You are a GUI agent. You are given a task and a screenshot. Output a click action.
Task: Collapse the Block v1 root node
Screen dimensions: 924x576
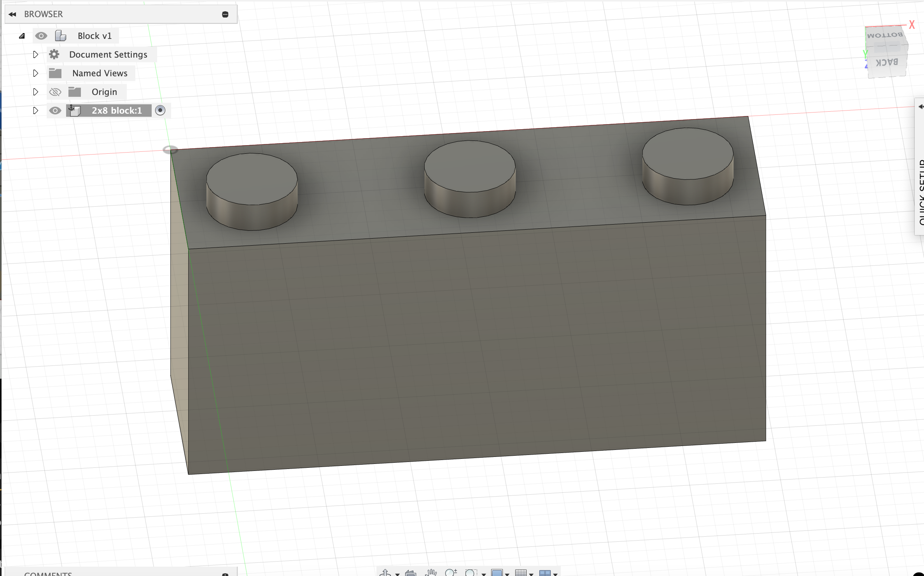click(22, 36)
